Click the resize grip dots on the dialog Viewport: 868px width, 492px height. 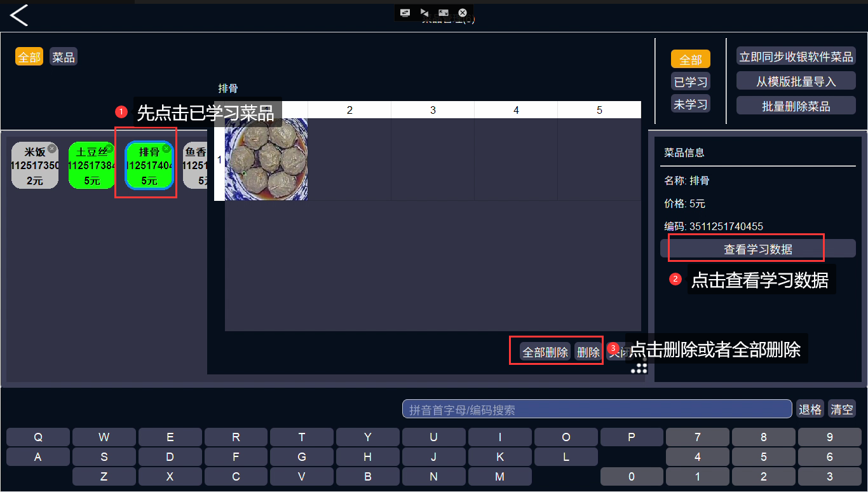639,367
